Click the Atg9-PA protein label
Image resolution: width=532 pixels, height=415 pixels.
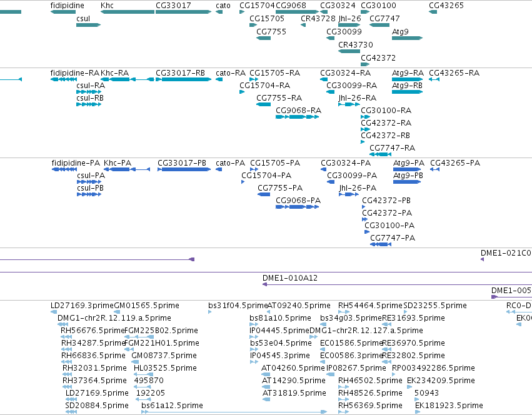click(x=409, y=163)
